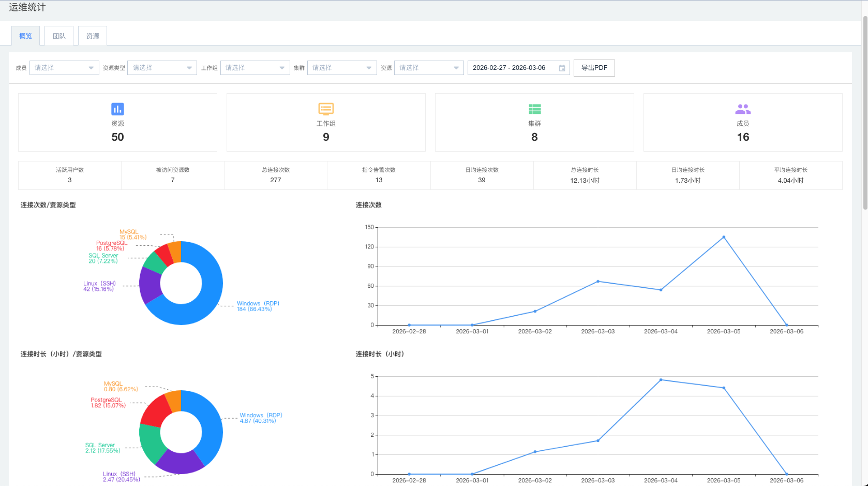Click the orange 工作组 card icon
The height and width of the screenshot is (486, 868).
[x=326, y=109]
